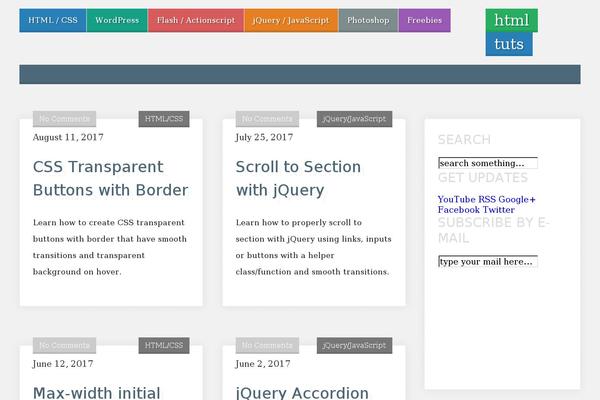Image resolution: width=600 pixels, height=400 pixels.
Task: Follow the Twitter link
Action: (x=499, y=210)
